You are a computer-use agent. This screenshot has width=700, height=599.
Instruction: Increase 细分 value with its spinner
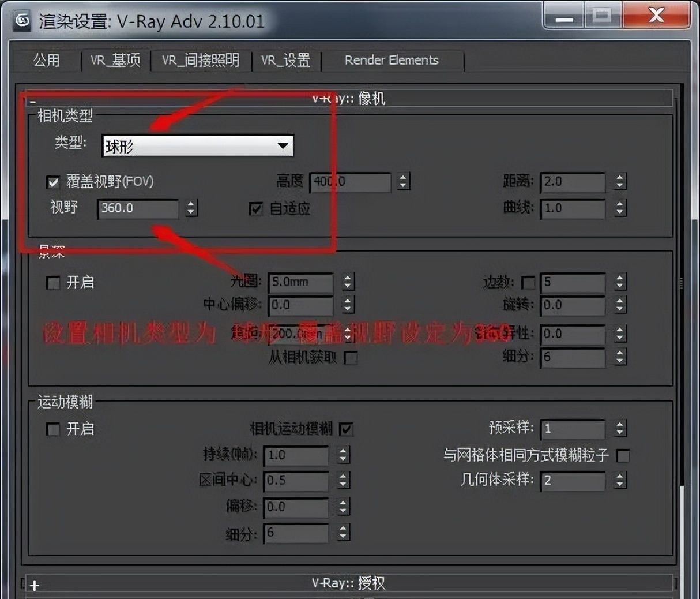[x=620, y=354]
